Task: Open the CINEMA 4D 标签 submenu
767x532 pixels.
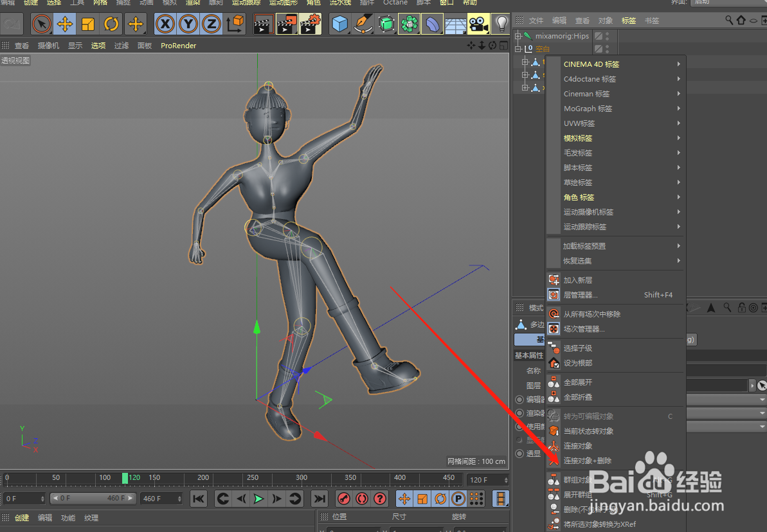Action: click(616, 64)
